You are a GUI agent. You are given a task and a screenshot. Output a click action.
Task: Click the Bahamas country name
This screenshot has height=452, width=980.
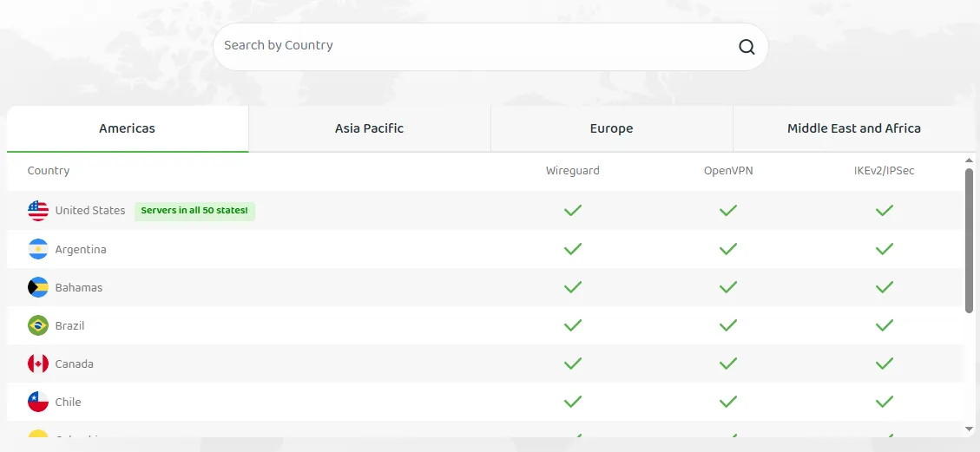(x=79, y=288)
